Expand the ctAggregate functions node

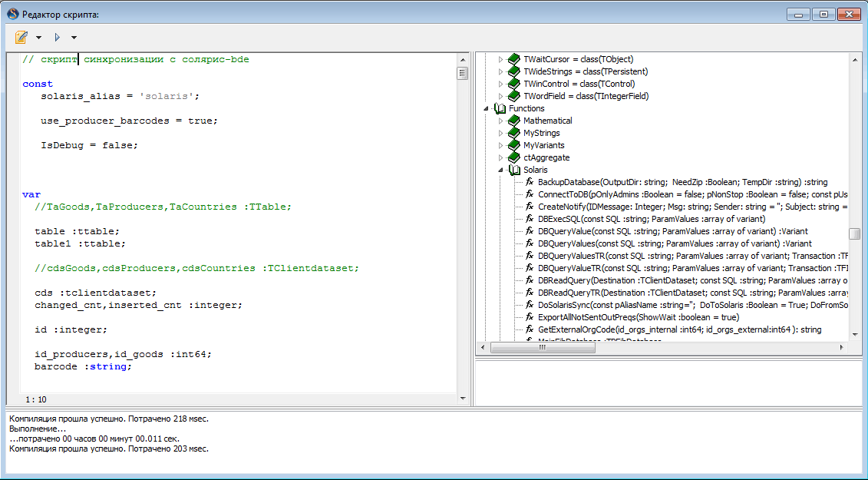click(500, 157)
